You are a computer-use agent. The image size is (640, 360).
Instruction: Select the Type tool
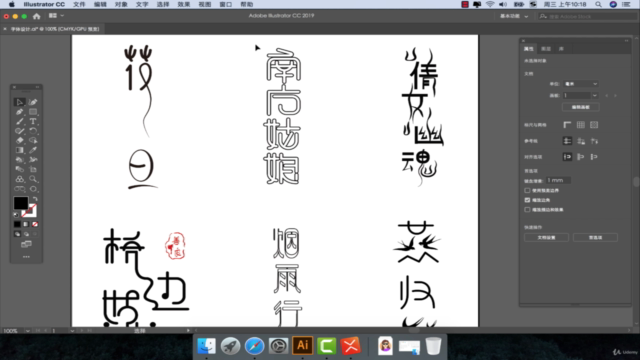coord(33,121)
